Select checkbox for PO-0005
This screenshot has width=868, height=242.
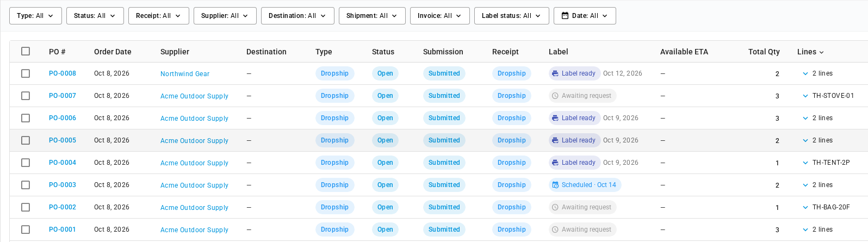pos(26,140)
